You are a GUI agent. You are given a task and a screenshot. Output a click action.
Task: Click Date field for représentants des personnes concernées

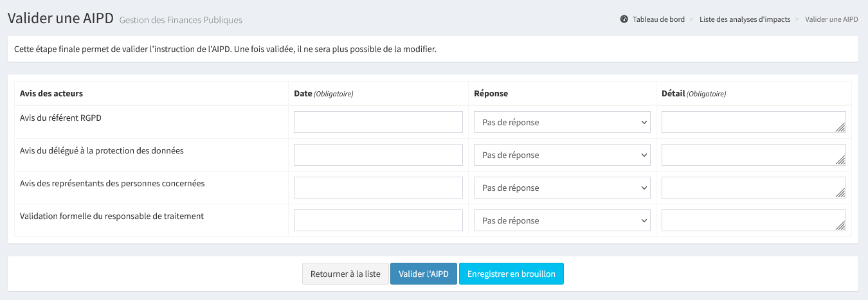click(378, 188)
